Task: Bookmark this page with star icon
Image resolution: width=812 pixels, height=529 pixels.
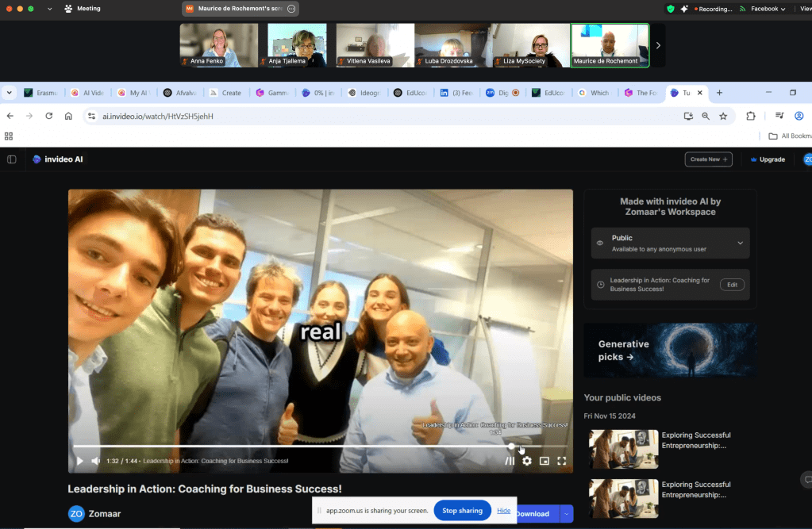Action: [x=723, y=116]
